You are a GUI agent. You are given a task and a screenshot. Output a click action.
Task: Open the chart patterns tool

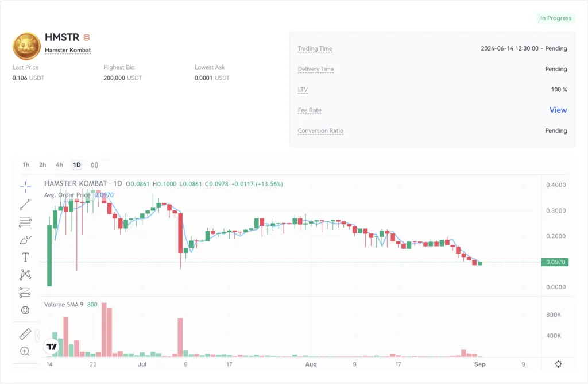(25, 275)
